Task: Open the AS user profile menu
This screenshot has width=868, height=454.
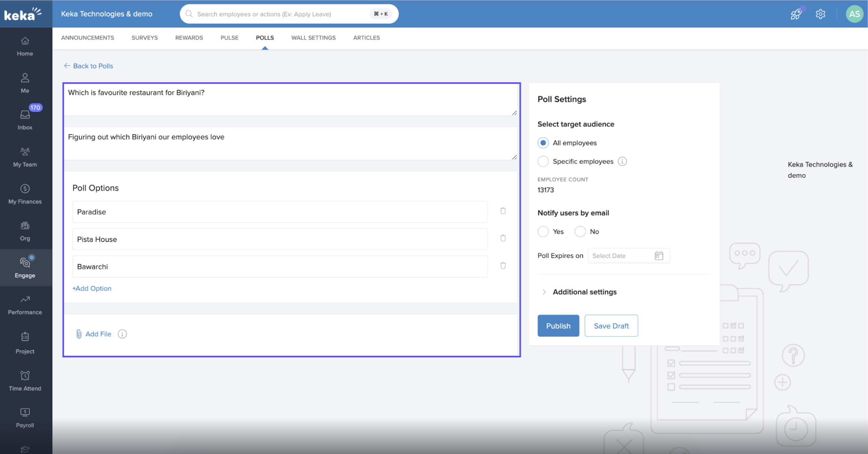Action: tap(854, 14)
